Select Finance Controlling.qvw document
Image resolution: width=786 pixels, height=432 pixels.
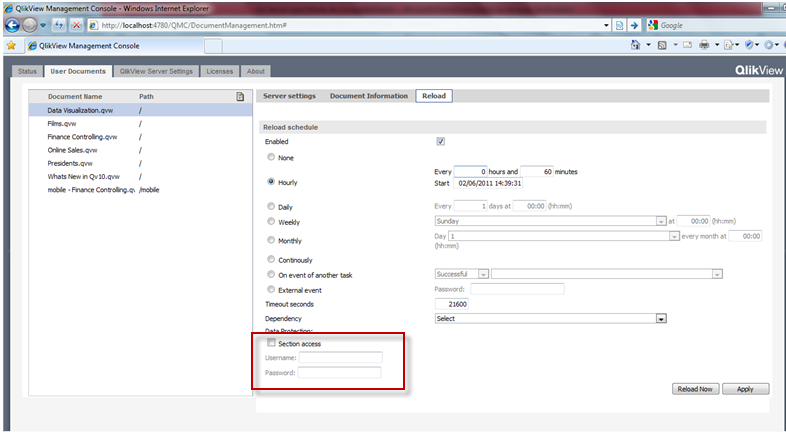point(140,137)
